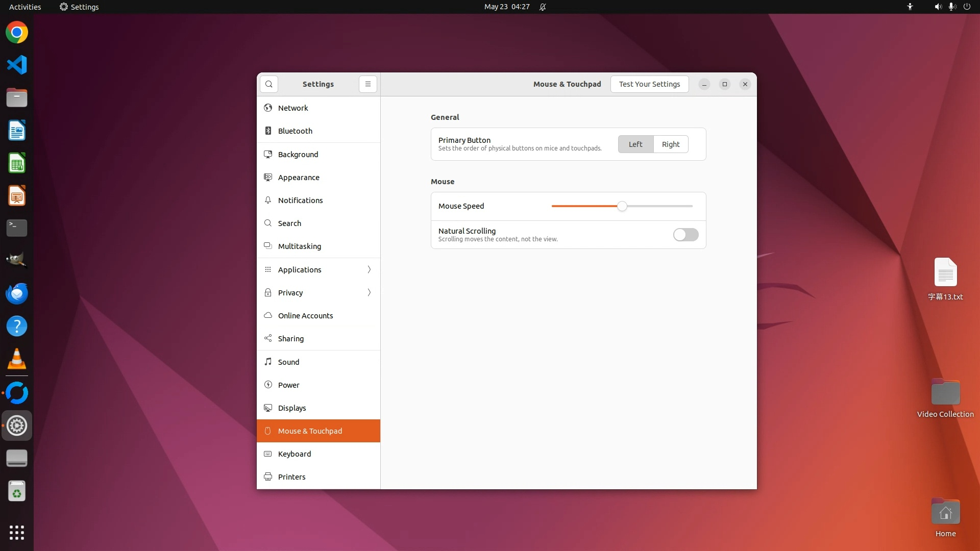Click the Test Your Settings button
The width and height of the screenshot is (980, 551).
pyautogui.click(x=649, y=84)
